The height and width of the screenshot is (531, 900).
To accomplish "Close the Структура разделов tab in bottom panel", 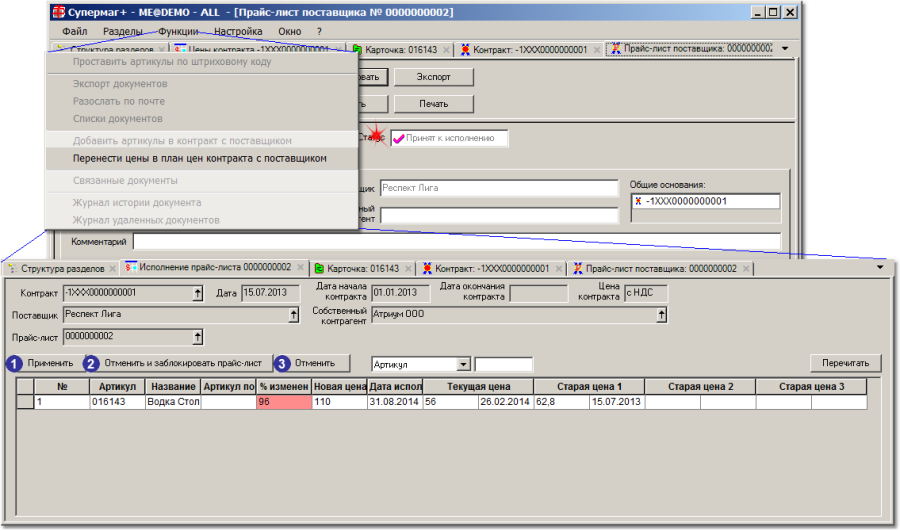I will (x=112, y=269).
